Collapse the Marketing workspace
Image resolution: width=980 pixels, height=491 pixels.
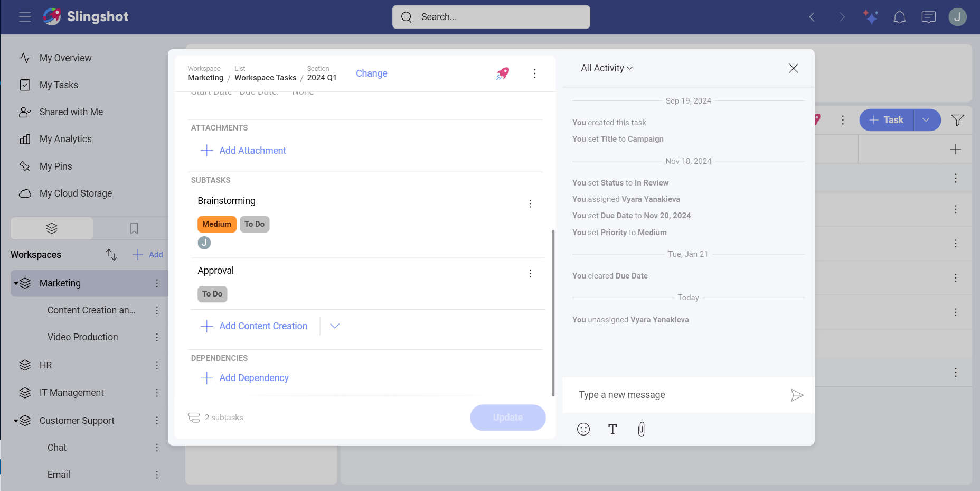pyautogui.click(x=16, y=283)
